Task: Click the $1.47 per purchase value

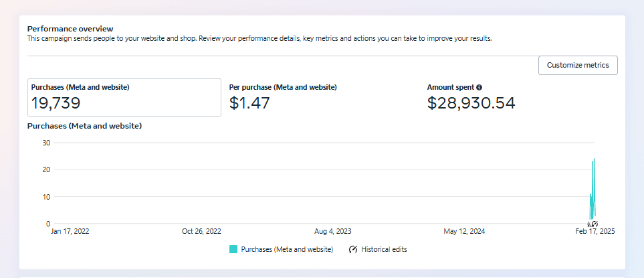Action: coord(249,102)
